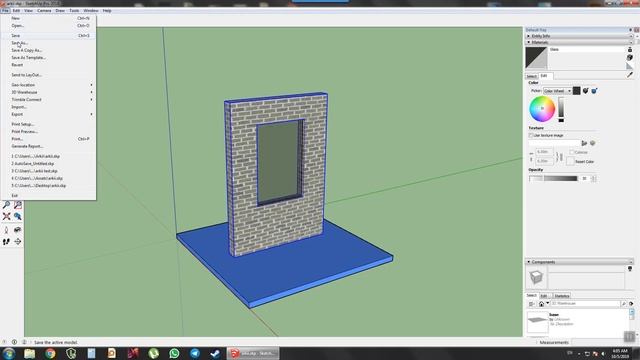Click Exit in File menu
The image size is (640, 360).
coord(48,196)
